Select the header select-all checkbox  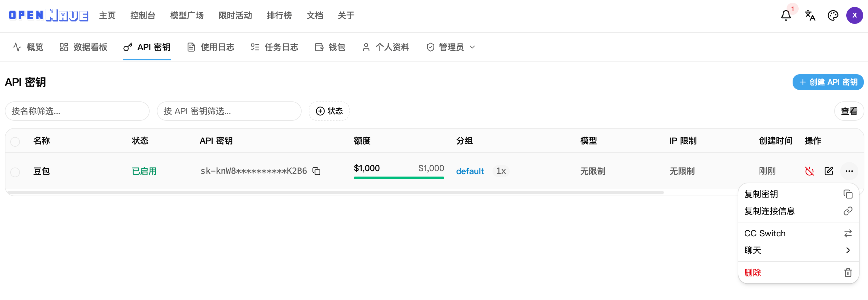tap(15, 142)
